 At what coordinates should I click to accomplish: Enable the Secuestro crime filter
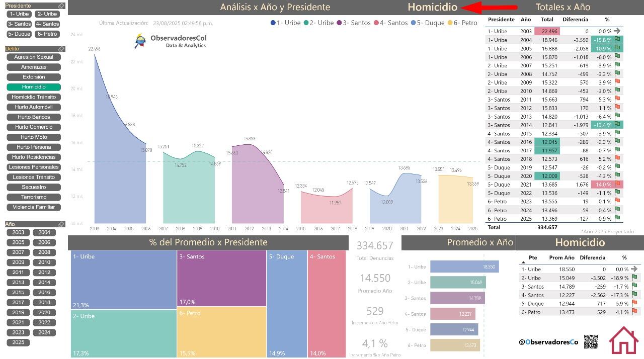click(34, 187)
